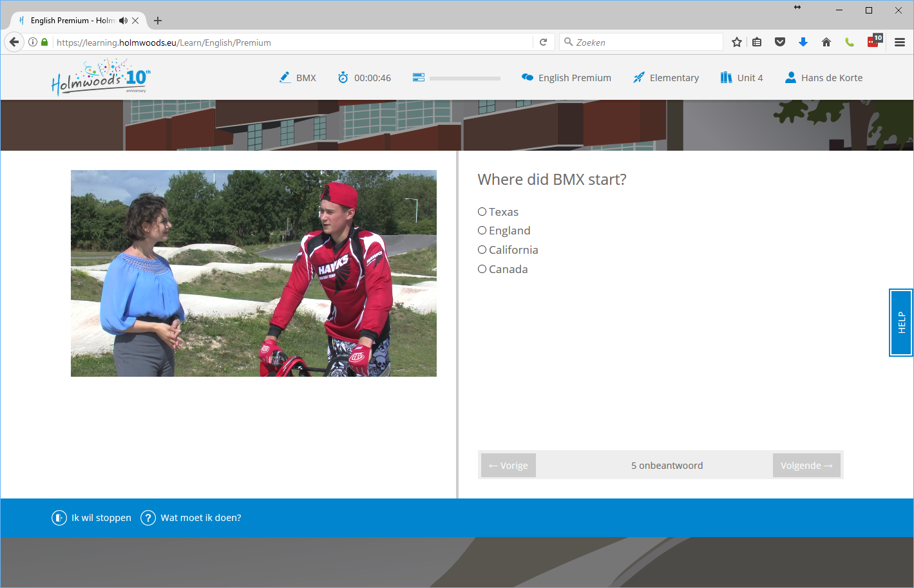This screenshot has width=914, height=588.
Task: Click the Elementary rocket level icon
Action: point(638,77)
